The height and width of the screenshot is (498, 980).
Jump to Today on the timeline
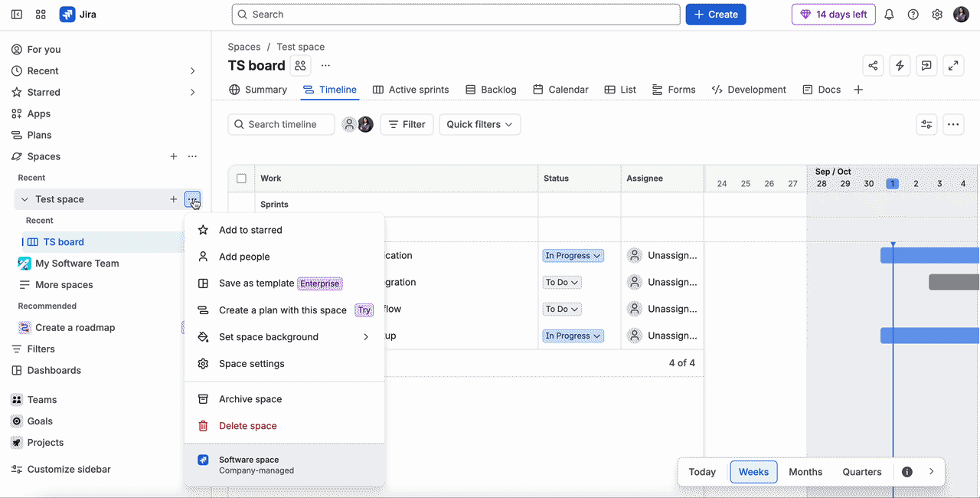702,472
